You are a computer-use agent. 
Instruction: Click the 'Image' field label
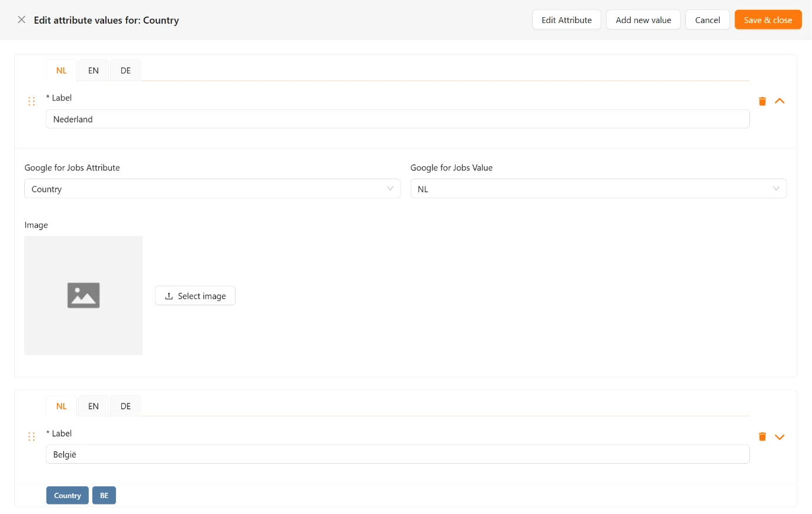coord(36,225)
